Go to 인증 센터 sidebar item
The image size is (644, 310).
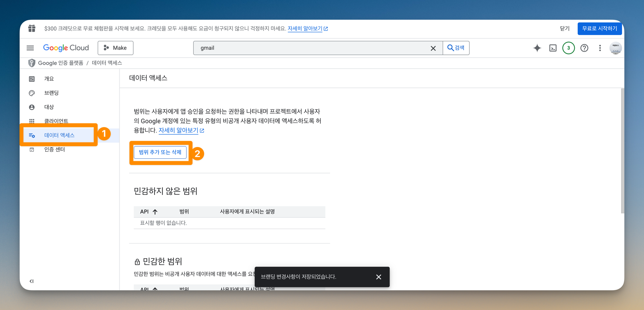coord(55,149)
